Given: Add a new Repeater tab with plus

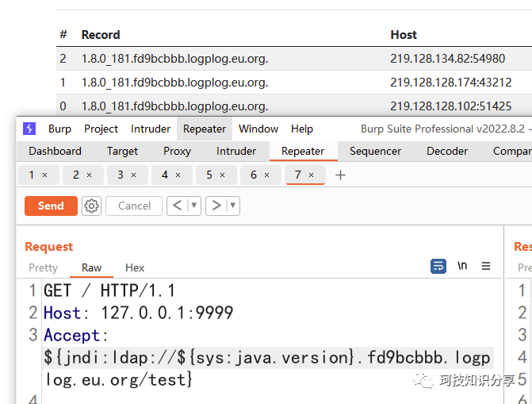Looking at the screenshot, I should pyautogui.click(x=340, y=175).
